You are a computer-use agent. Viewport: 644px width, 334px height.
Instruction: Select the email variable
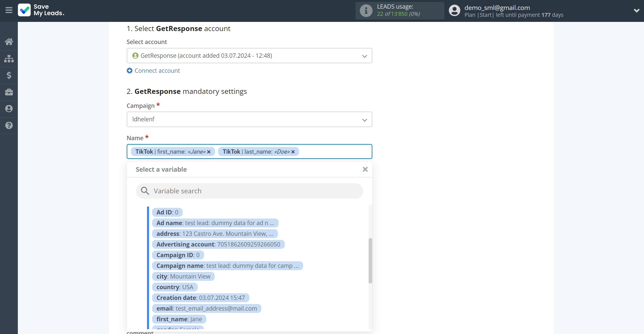(207, 309)
